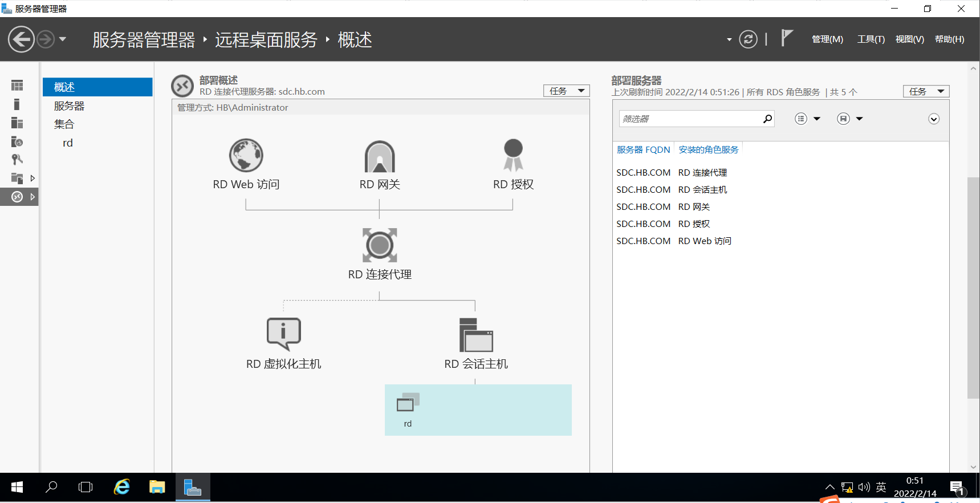Open the navigation history dropdown arrow
The height and width of the screenshot is (503, 980).
tap(63, 39)
